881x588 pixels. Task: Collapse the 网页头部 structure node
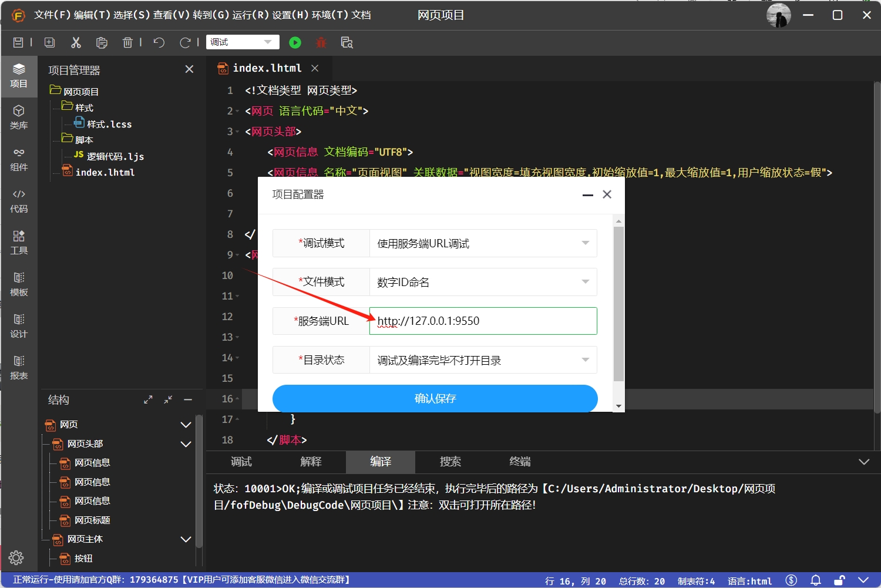(186, 444)
